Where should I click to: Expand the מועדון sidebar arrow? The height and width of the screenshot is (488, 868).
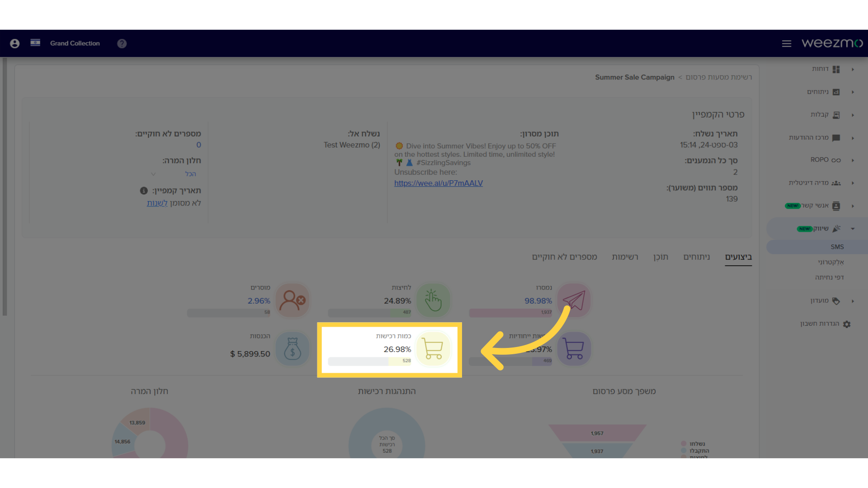tap(853, 301)
